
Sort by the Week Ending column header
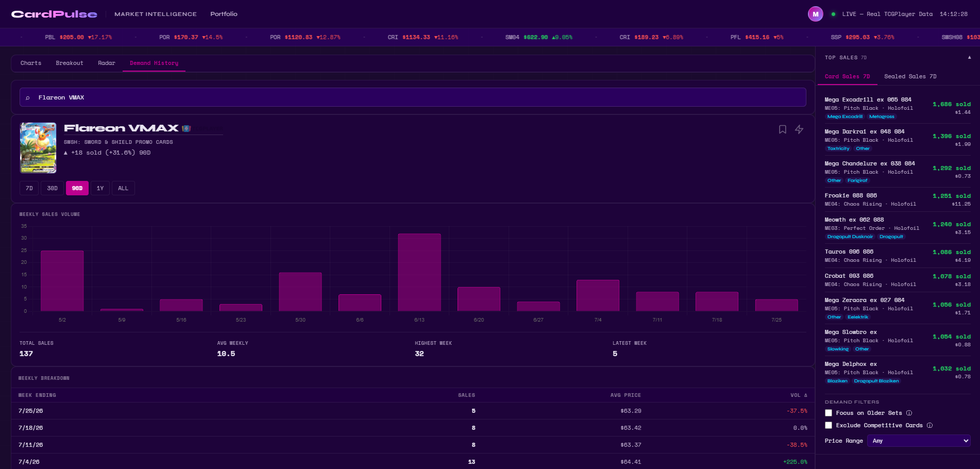pyautogui.click(x=37, y=395)
